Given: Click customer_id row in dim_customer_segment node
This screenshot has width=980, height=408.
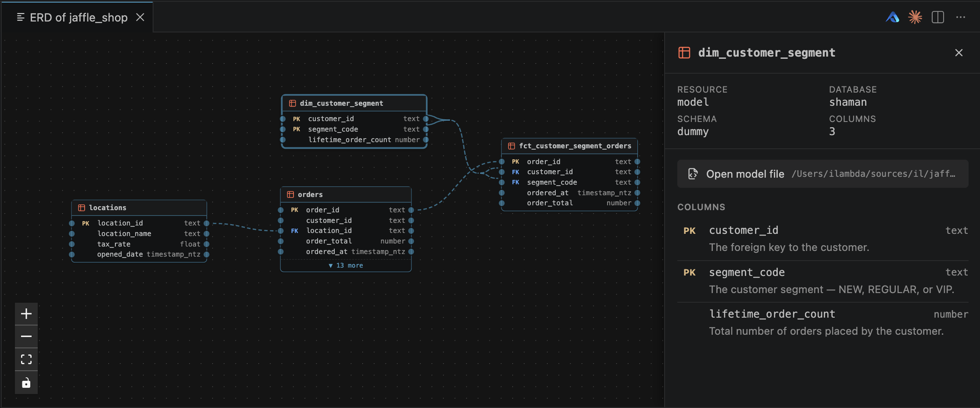Looking at the screenshot, I should click(x=354, y=118).
